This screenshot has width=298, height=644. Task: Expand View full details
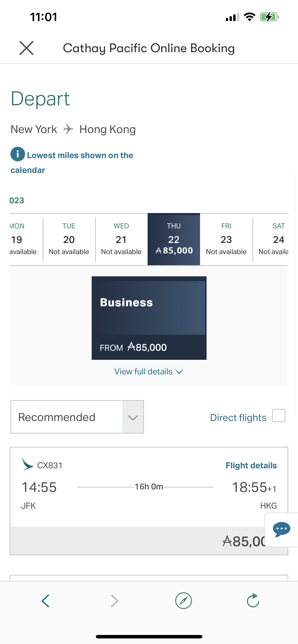click(x=149, y=372)
